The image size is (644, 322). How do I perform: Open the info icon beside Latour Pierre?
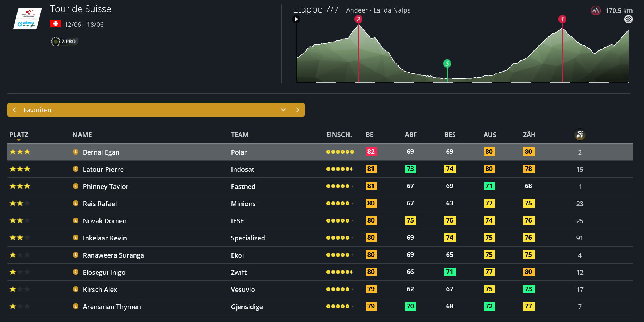[x=75, y=169]
